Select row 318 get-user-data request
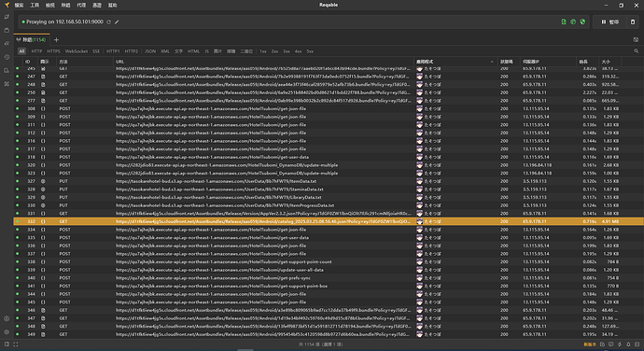 click(329, 157)
